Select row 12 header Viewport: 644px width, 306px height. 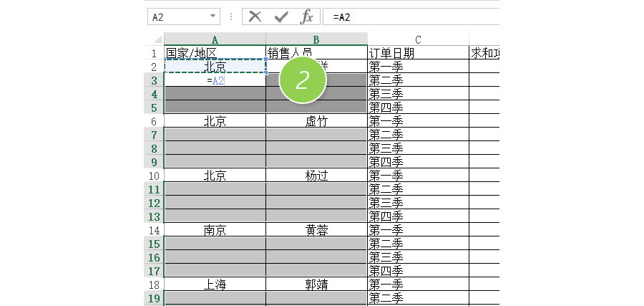tap(154, 203)
